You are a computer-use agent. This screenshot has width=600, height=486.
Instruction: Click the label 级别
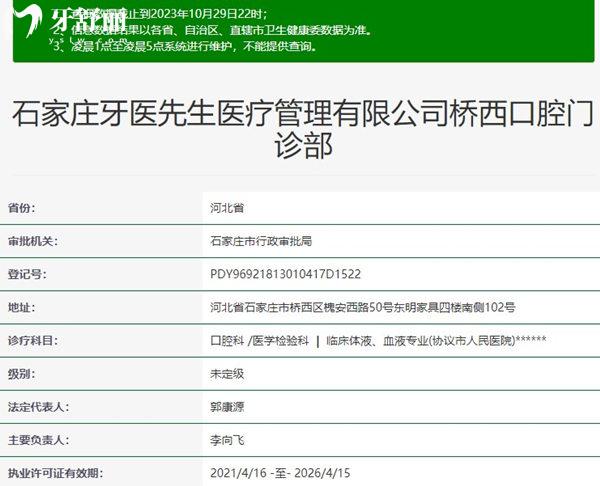(21, 373)
